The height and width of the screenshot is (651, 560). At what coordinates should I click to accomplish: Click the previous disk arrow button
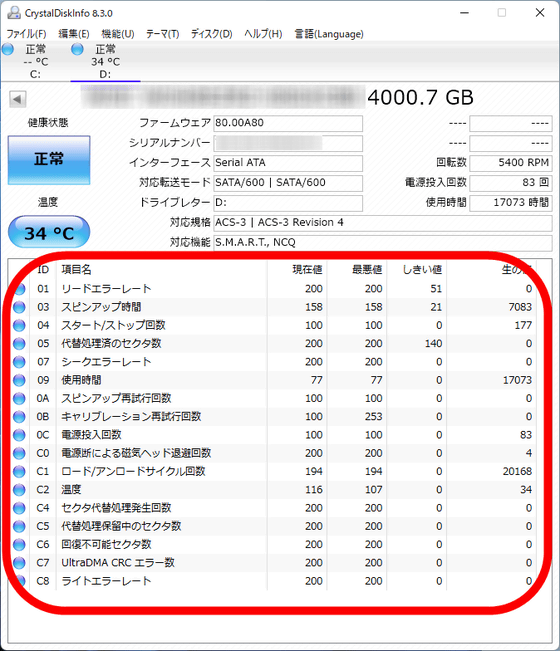pyautogui.click(x=18, y=99)
